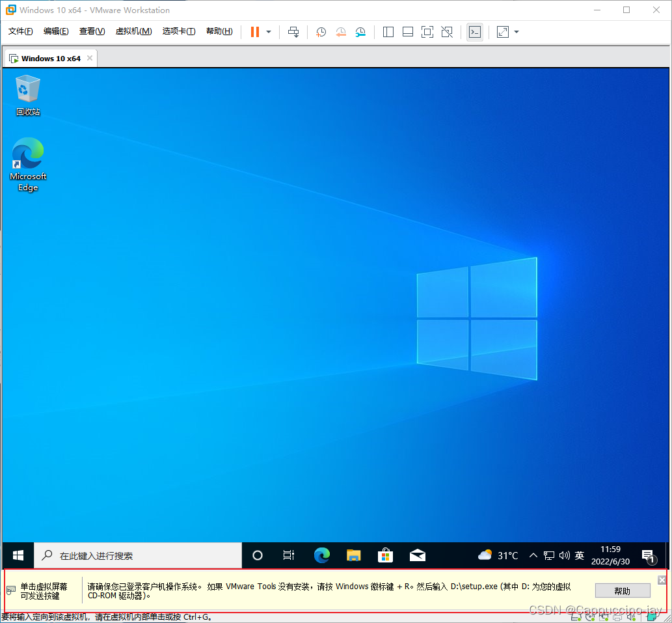Image resolution: width=672 pixels, height=623 pixels.
Task: Click the Send Ctrl+Alt+Del toolbar icon
Action: point(293,32)
